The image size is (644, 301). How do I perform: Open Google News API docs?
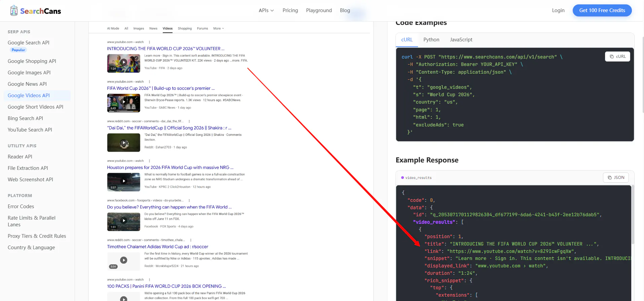click(27, 84)
